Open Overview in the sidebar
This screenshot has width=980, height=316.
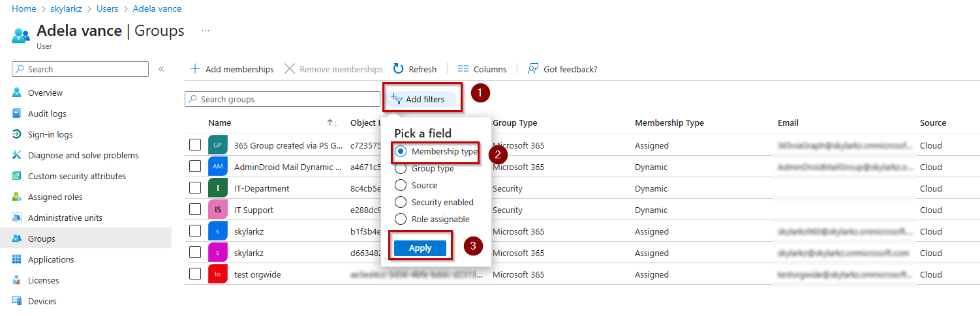click(45, 93)
